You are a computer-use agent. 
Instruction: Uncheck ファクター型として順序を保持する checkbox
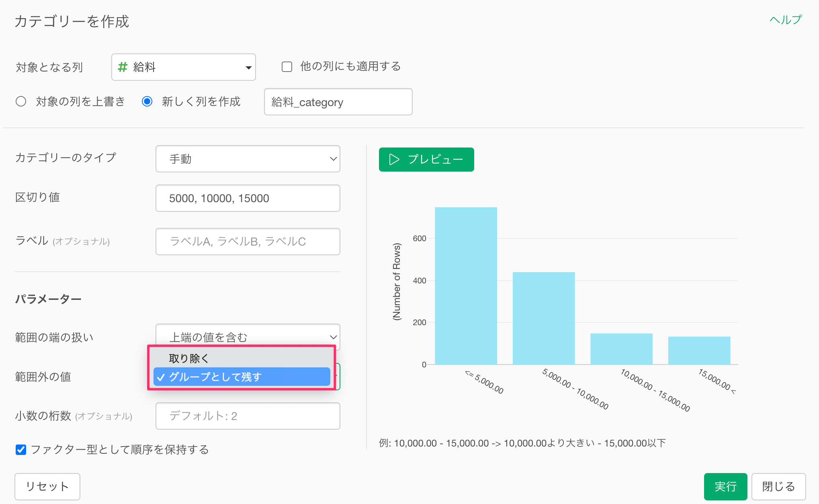click(x=21, y=449)
